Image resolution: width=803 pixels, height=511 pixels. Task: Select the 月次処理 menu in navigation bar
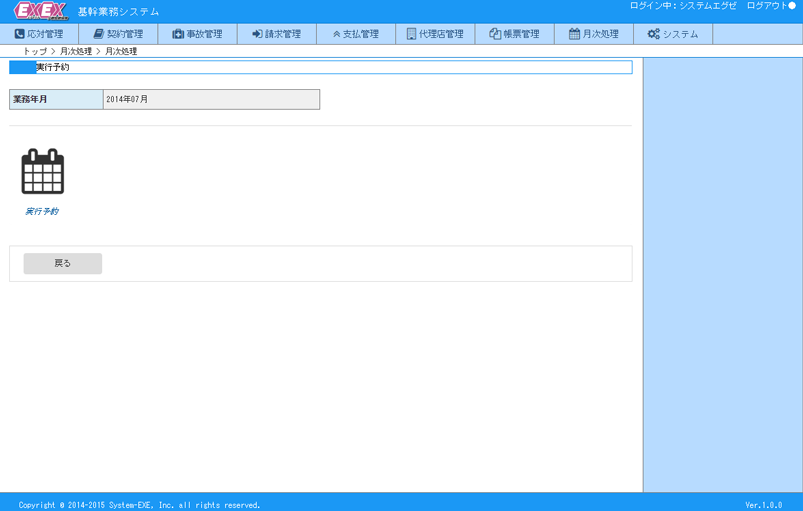pyautogui.click(x=594, y=34)
